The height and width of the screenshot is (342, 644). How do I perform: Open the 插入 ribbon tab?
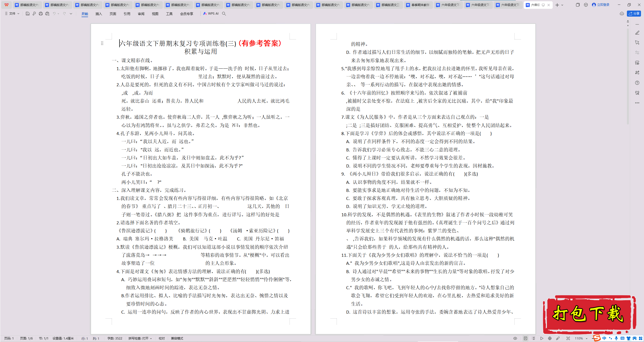click(x=99, y=14)
